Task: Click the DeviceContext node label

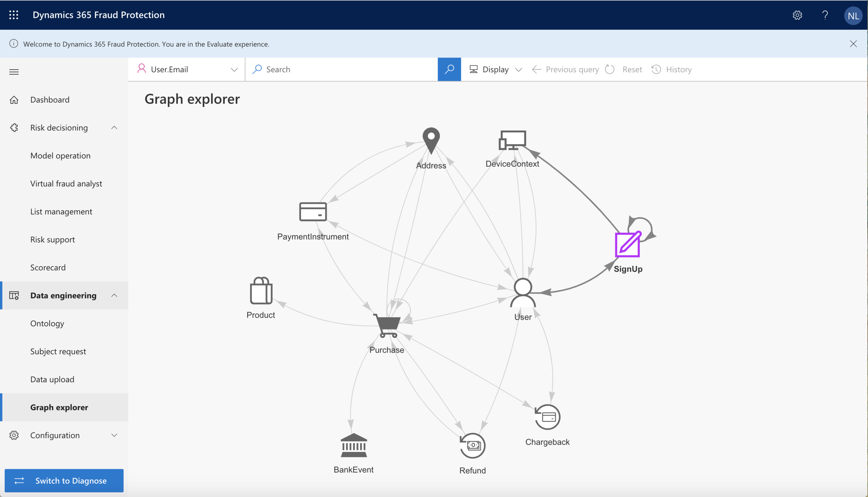Action: (512, 164)
